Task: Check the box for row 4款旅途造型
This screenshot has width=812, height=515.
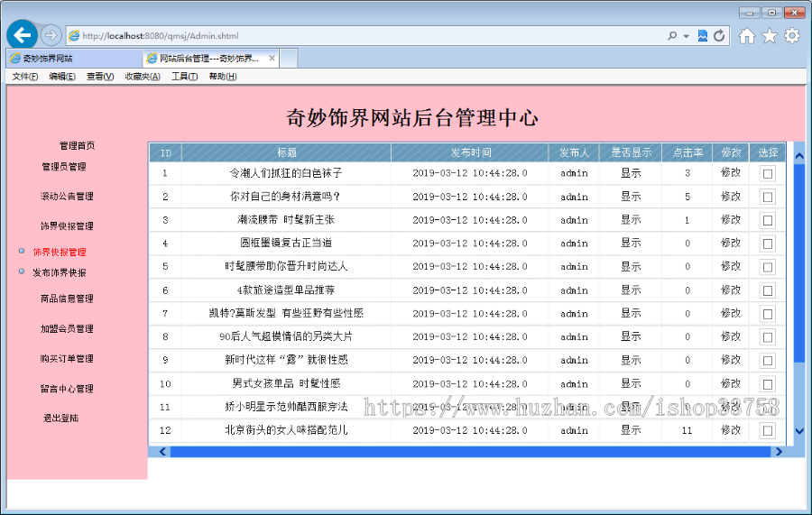Action: (x=768, y=290)
